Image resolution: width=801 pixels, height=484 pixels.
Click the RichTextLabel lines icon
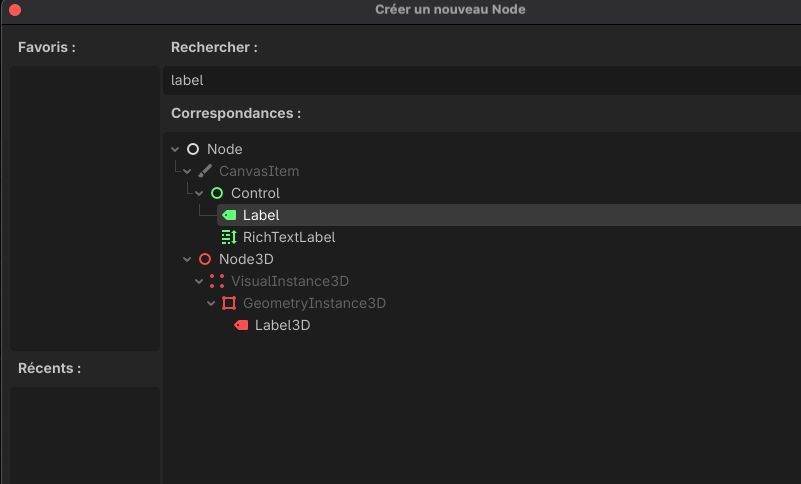[229, 237]
